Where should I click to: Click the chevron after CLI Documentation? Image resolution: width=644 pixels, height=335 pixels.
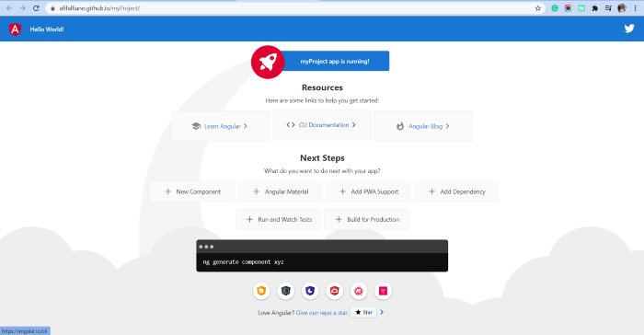[x=353, y=125]
